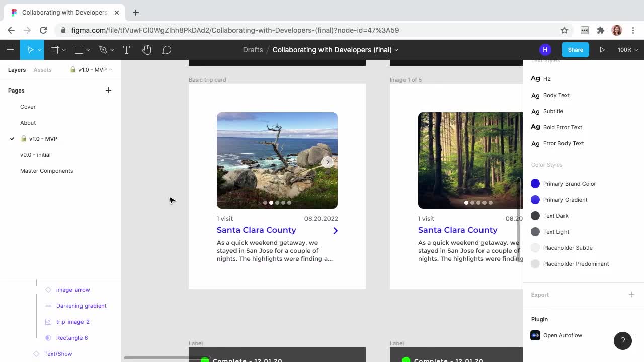Select the Pen tool
The height and width of the screenshot is (362, 644).
pos(103,50)
